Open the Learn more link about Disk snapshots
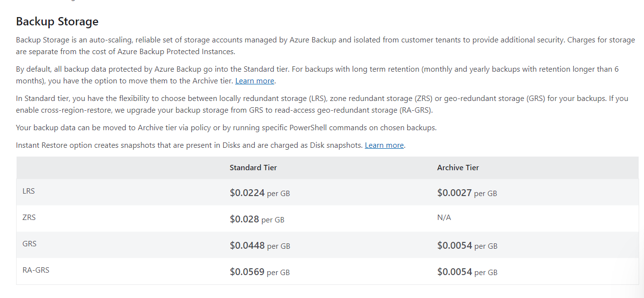This screenshot has width=644, height=298. pyautogui.click(x=384, y=145)
